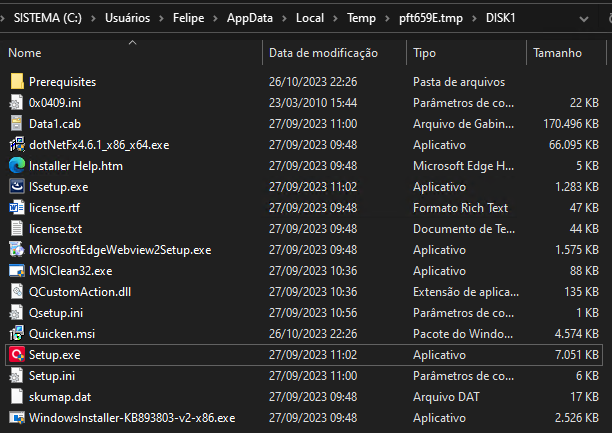Expand chevron after Local in path
The image size is (612, 433).
pyautogui.click(x=335, y=18)
